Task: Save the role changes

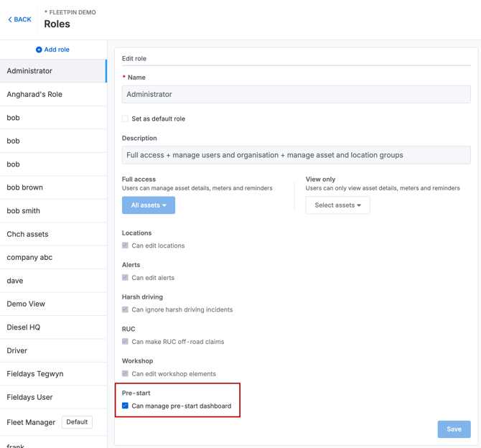Action: click(454, 429)
